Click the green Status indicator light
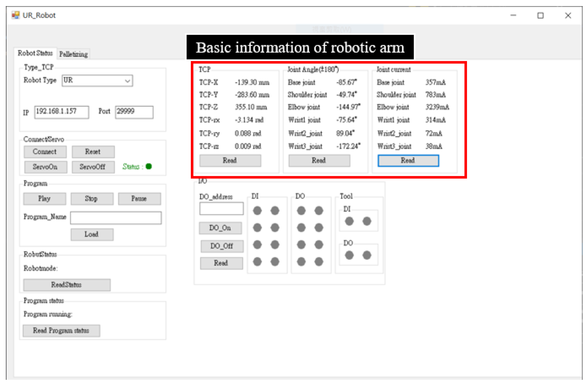This screenshot has height=386, width=588. 149,167
